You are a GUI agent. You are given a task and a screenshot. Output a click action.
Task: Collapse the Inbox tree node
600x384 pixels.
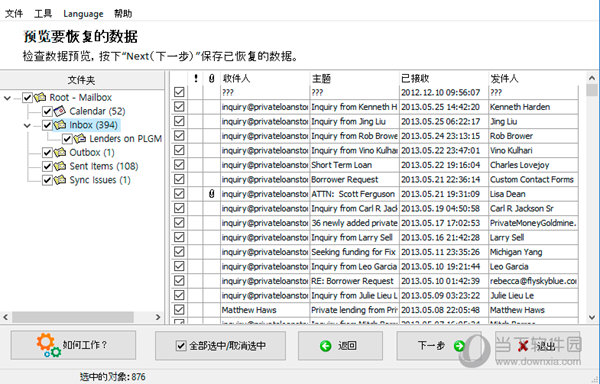tap(27, 125)
